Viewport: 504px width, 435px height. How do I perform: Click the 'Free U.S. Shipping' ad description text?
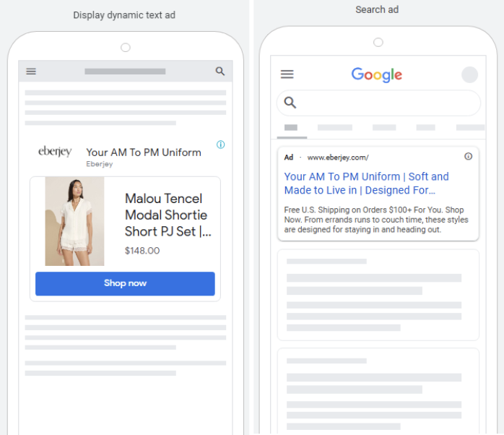click(x=376, y=220)
